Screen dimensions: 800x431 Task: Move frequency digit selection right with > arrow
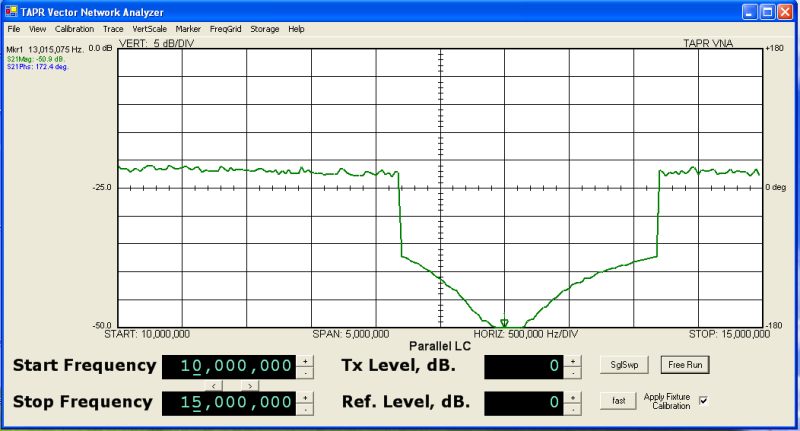(250, 386)
